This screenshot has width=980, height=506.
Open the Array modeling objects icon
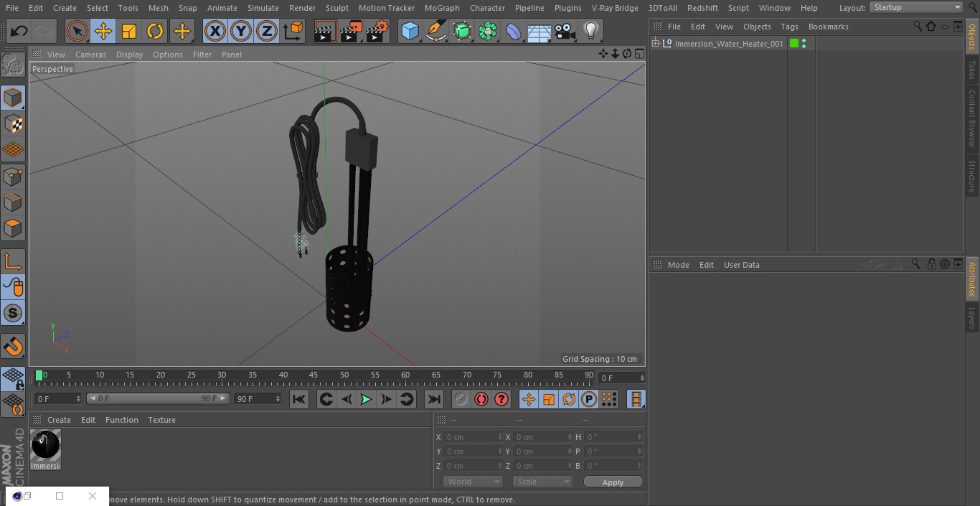488,31
